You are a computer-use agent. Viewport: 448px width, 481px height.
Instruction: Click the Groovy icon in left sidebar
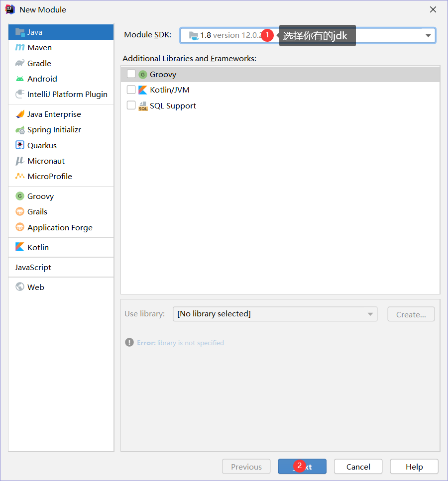[x=20, y=196]
